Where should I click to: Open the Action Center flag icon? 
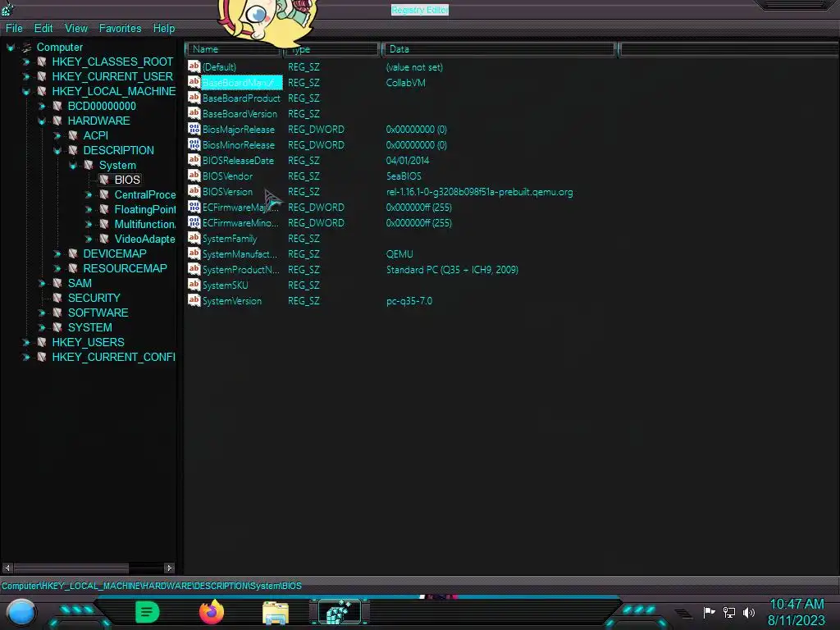click(709, 612)
